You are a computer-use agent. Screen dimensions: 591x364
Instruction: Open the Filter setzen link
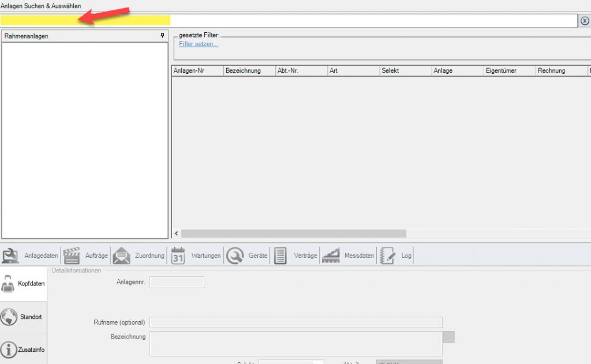tap(199, 44)
